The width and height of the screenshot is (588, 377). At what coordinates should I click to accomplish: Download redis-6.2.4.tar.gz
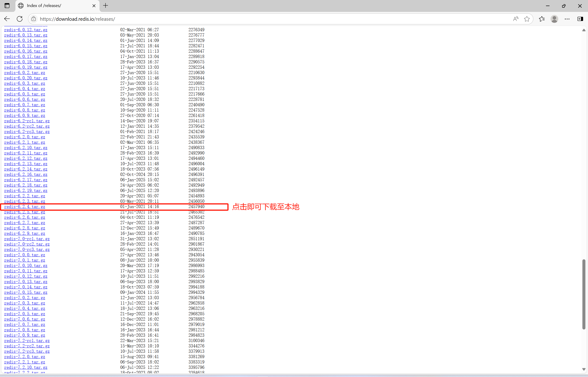pos(24,207)
